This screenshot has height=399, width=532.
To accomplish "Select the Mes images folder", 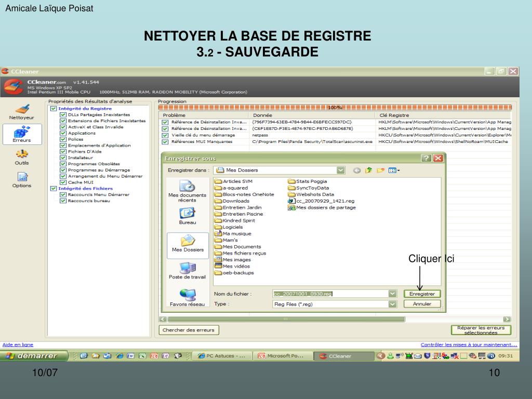I will click(x=232, y=260).
